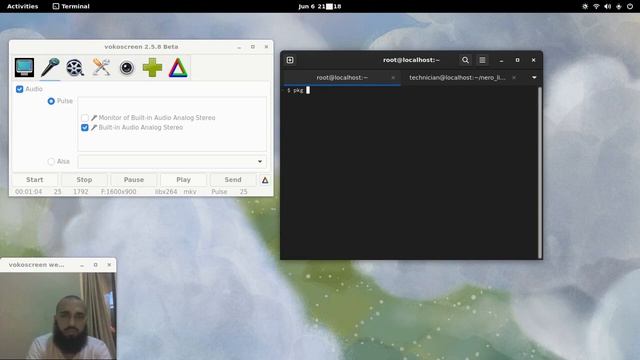
Task: Click small triangle icon beside Send button
Action: 265,180
